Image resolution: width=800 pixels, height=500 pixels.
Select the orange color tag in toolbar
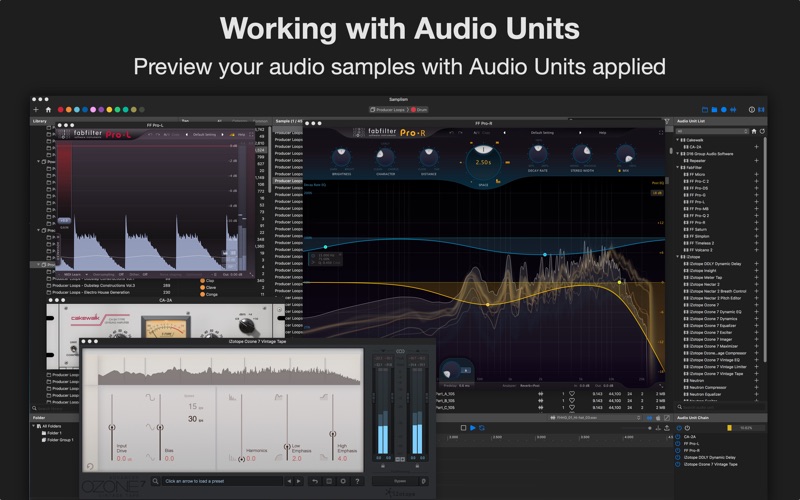pyautogui.click(x=69, y=110)
